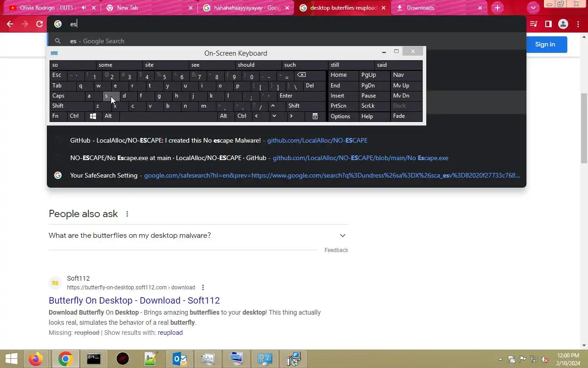This screenshot has height=368, width=588.
Task: Toggle the ScrLk key
Action: [x=374, y=106]
